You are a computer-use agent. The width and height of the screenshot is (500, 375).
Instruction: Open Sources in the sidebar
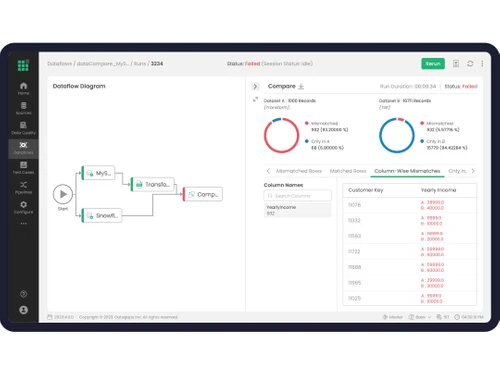click(23, 108)
